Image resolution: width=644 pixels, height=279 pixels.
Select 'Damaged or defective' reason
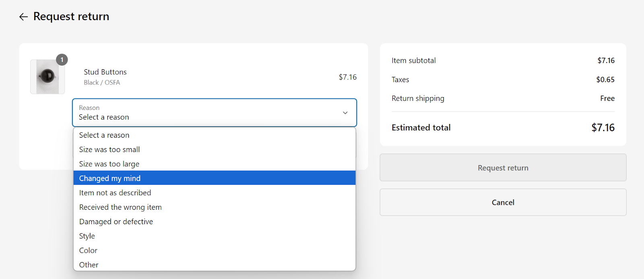215,221
